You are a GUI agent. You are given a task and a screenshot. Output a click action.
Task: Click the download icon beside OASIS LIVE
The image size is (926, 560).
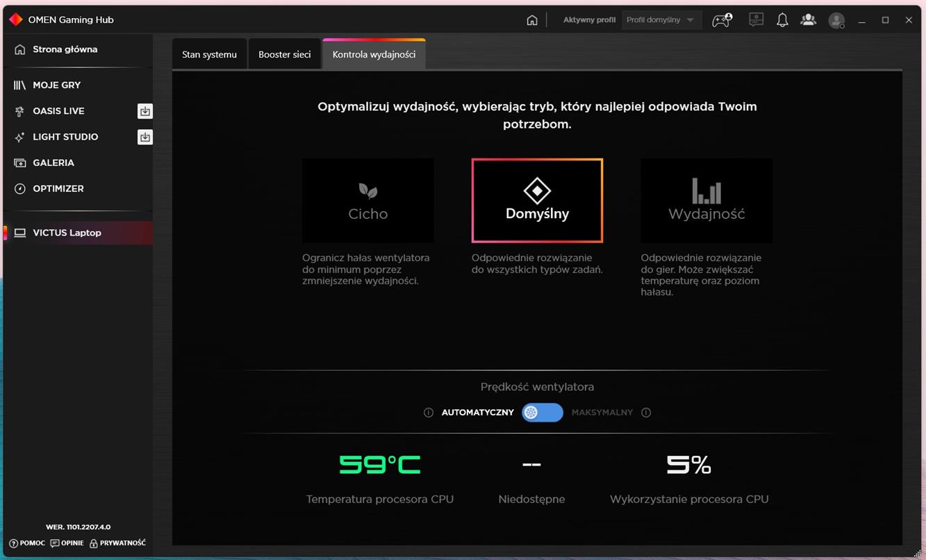click(144, 111)
